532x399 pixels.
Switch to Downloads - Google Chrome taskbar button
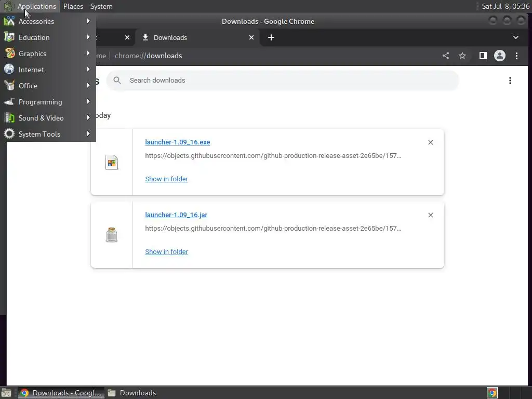(61, 393)
